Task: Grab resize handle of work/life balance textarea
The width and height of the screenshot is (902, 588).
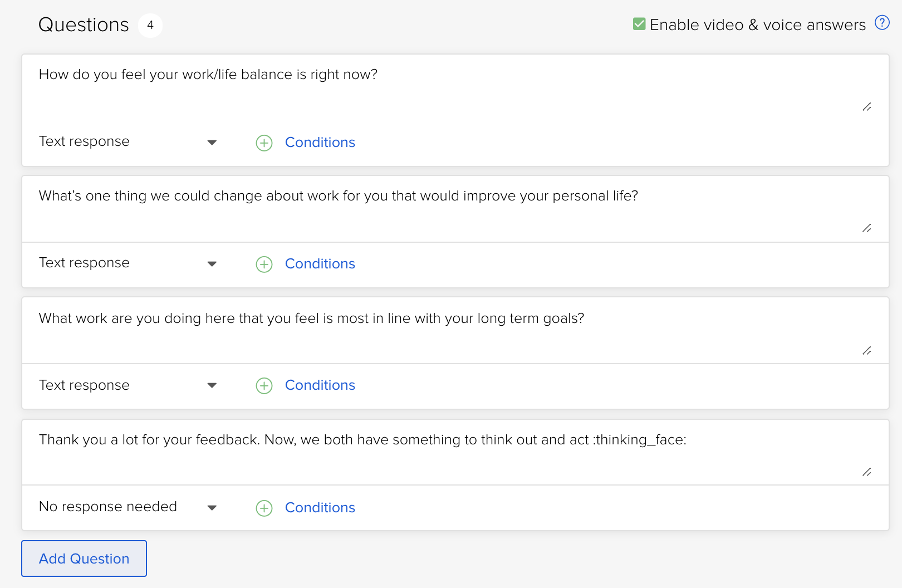Action: tap(867, 107)
